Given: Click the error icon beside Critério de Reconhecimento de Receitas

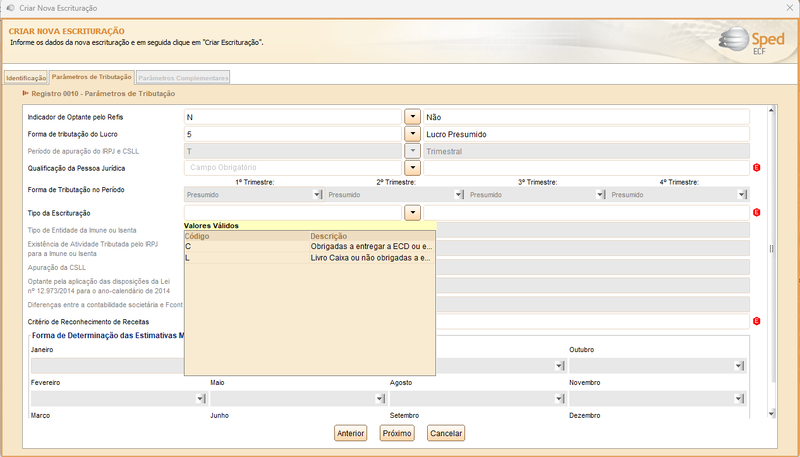Looking at the screenshot, I should click(757, 321).
